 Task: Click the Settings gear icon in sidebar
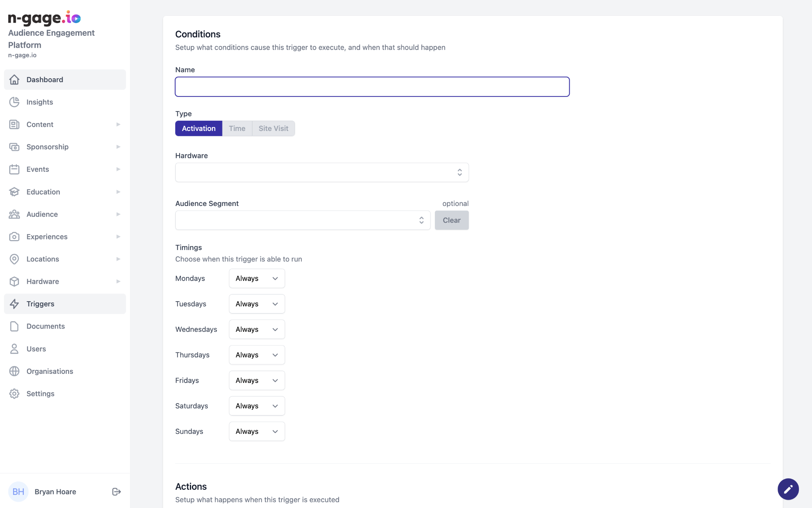click(14, 394)
